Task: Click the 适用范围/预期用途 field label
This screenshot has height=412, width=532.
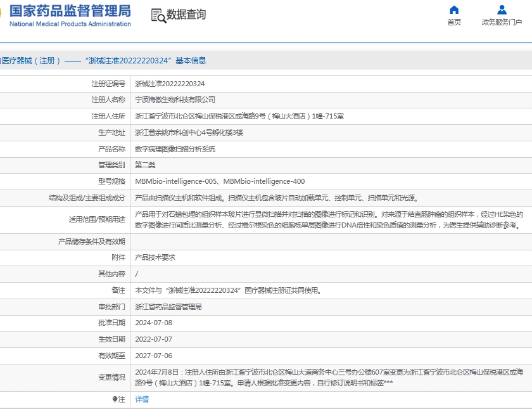Action: 97,220
